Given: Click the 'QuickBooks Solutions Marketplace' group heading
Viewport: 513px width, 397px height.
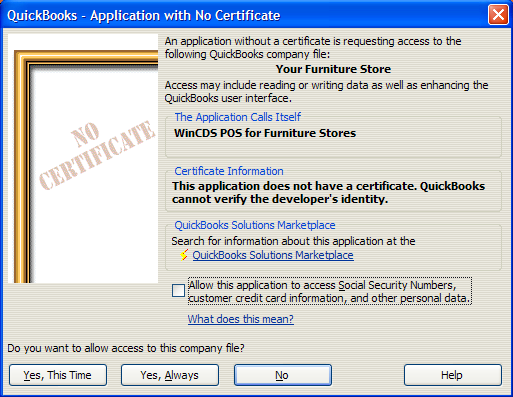Looking at the screenshot, I should [x=255, y=225].
